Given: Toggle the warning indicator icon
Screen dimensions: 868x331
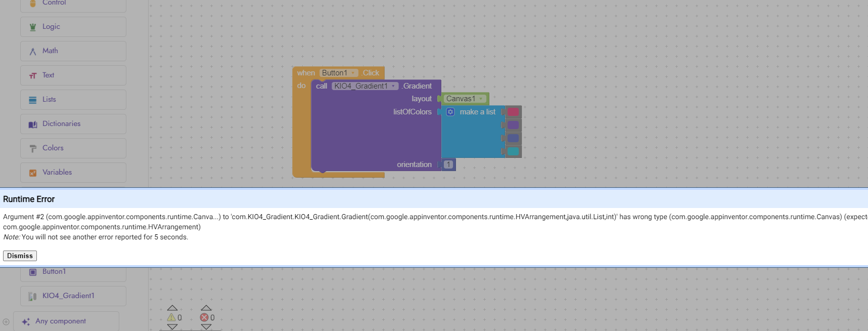Looking at the screenshot, I should [x=171, y=317].
